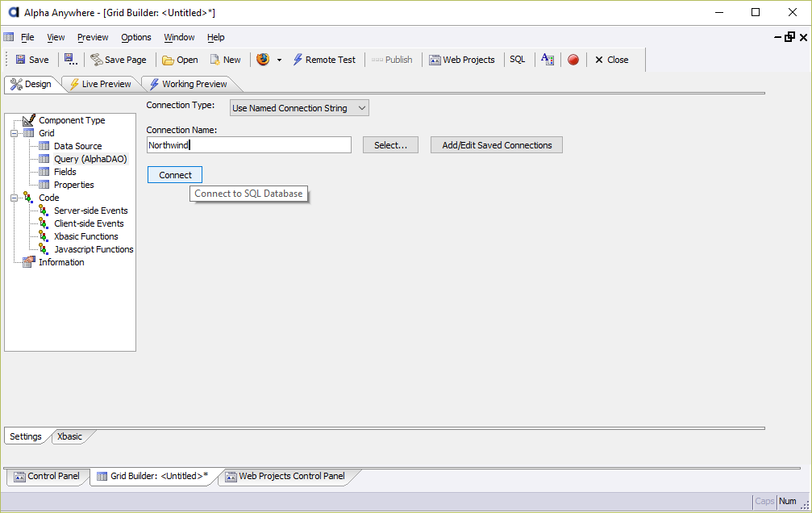Run Remote Test
The width and height of the screenshot is (812, 513).
[x=324, y=60]
